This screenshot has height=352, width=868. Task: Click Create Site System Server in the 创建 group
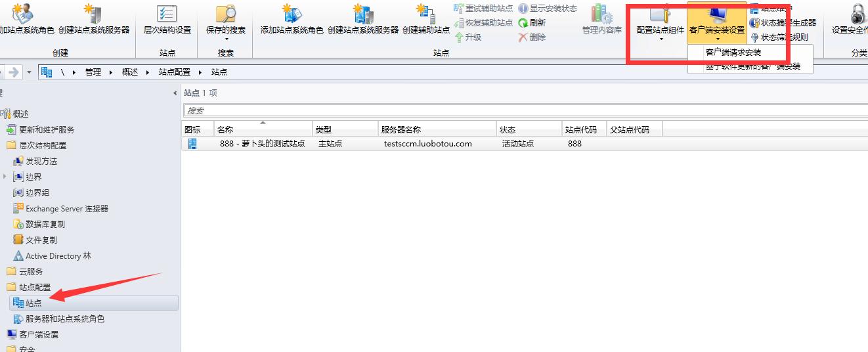(94, 19)
